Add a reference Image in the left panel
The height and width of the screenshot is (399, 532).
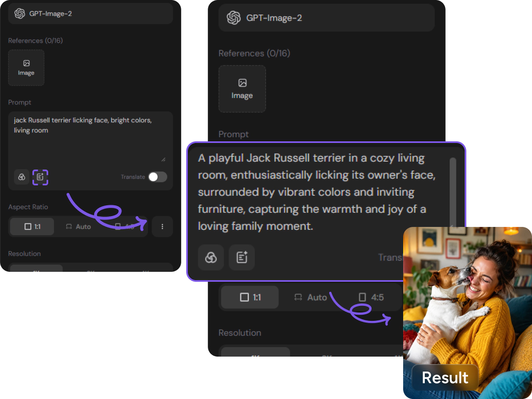point(26,68)
